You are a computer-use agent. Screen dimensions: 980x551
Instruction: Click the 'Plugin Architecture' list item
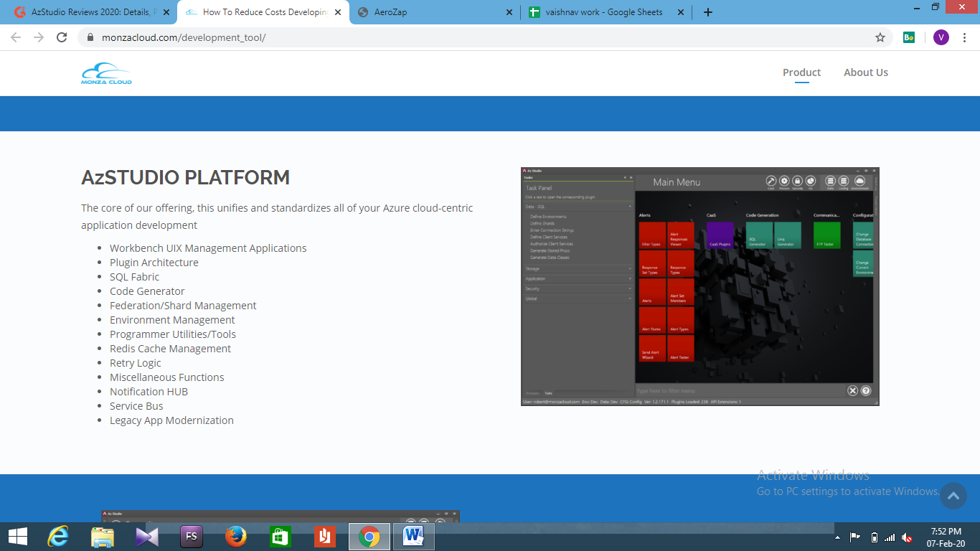(154, 263)
